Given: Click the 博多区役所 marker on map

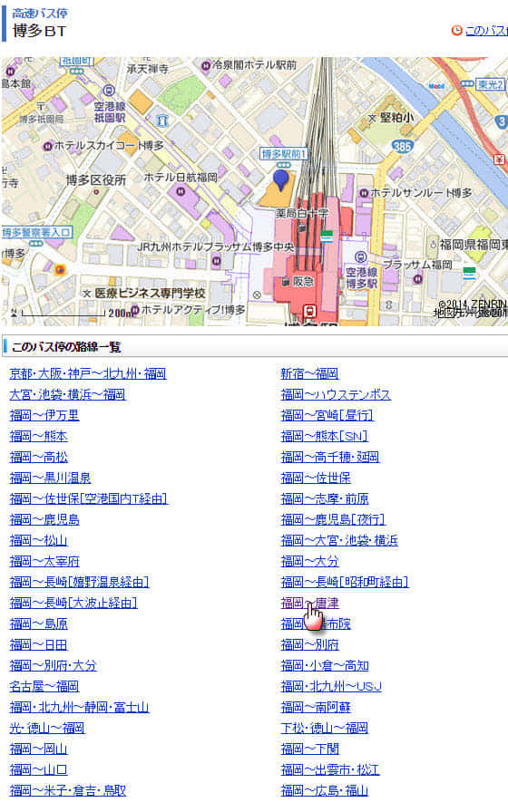Looking at the screenshot, I should (x=96, y=192).
